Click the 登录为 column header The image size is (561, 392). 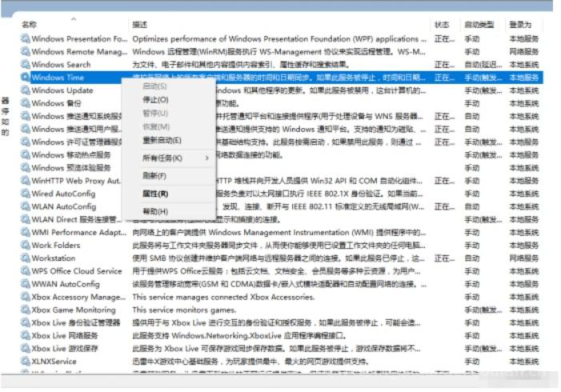pyautogui.click(x=520, y=24)
